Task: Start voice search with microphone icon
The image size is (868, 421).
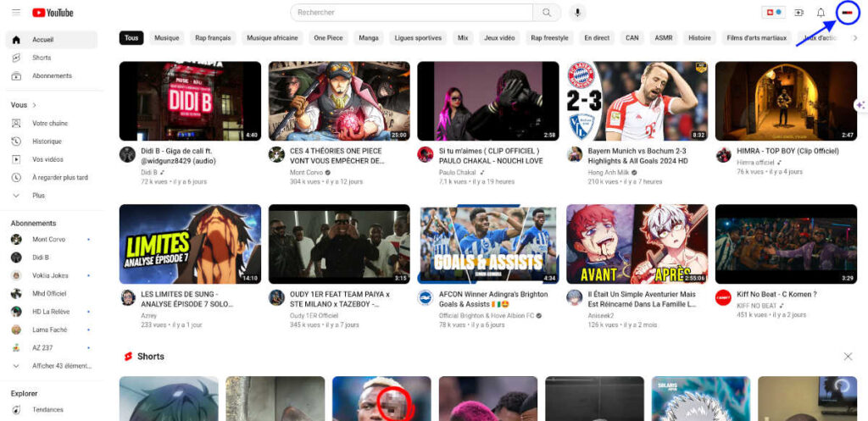Action: 577,12
